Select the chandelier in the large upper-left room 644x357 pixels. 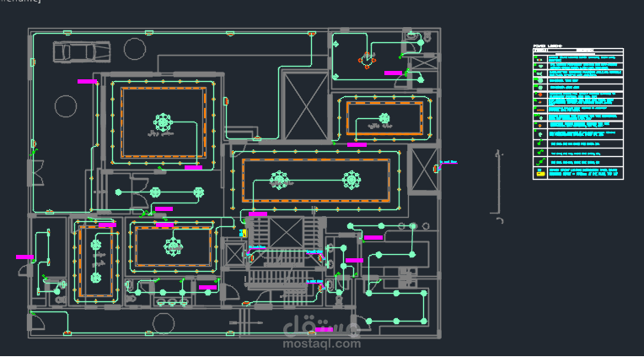[x=163, y=122]
